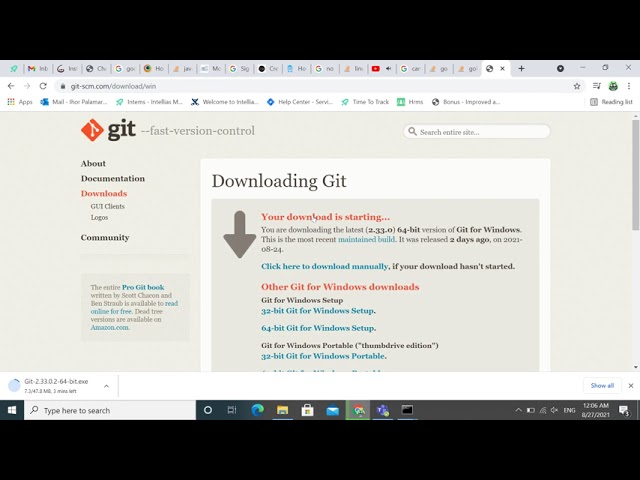Click the padlock site info icon
This screenshot has width=640, height=480.
62,86
